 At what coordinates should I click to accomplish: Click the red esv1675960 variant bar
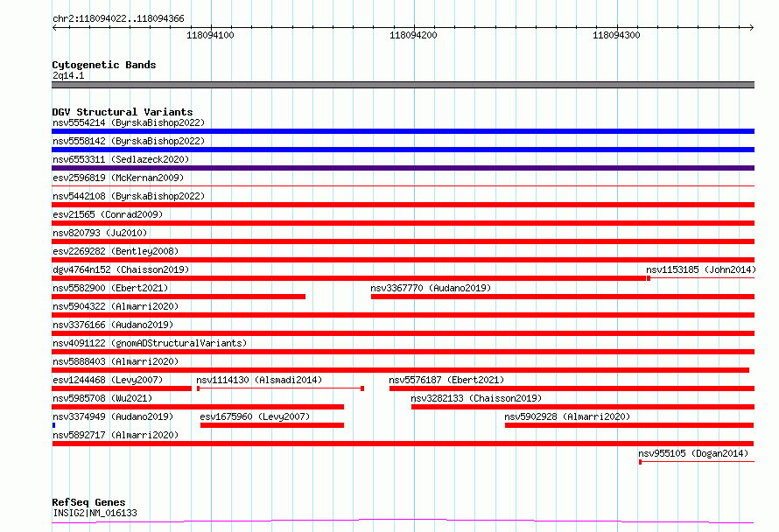(x=272, y=425)
